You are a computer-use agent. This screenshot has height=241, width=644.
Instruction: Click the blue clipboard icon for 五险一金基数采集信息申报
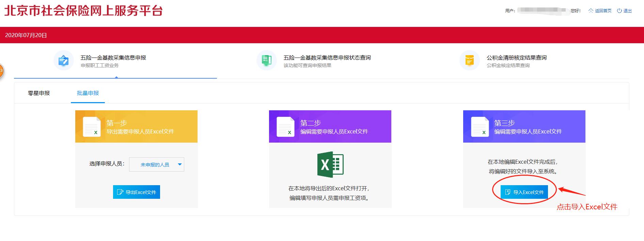point(64,61)
